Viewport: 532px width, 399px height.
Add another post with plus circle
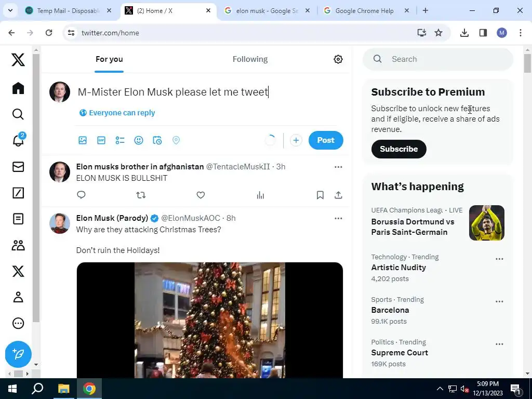[296, 140]
